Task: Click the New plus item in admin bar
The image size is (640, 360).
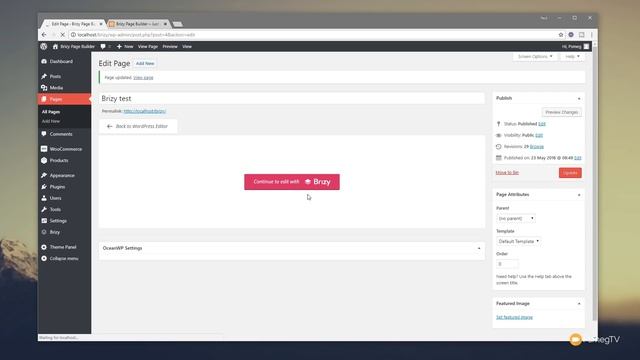Action: (x=125, y=47)
